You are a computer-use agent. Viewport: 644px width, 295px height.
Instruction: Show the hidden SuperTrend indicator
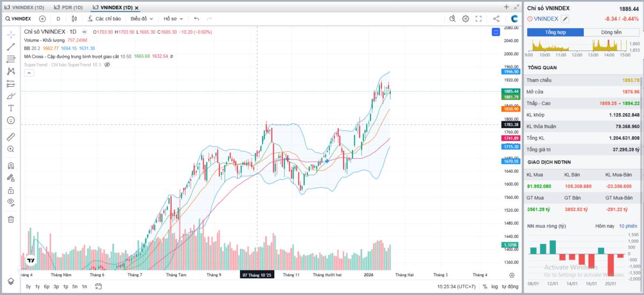pos(107,64)
